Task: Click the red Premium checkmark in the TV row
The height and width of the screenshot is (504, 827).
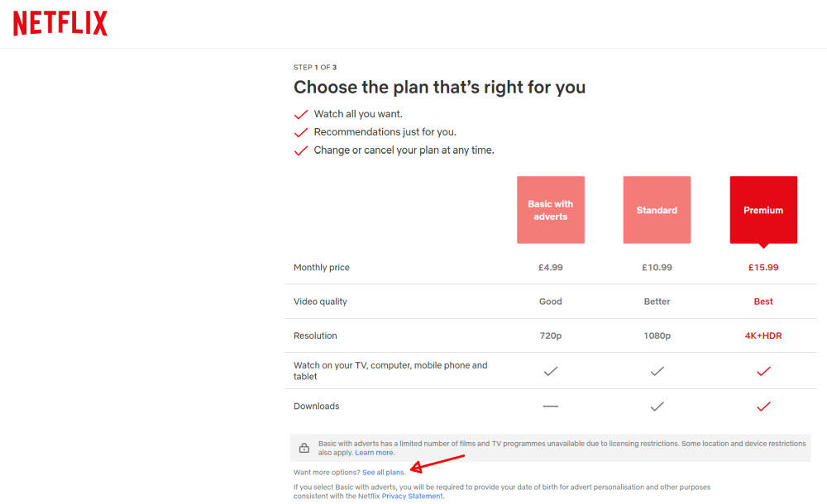Action: (x=762, y=370)
